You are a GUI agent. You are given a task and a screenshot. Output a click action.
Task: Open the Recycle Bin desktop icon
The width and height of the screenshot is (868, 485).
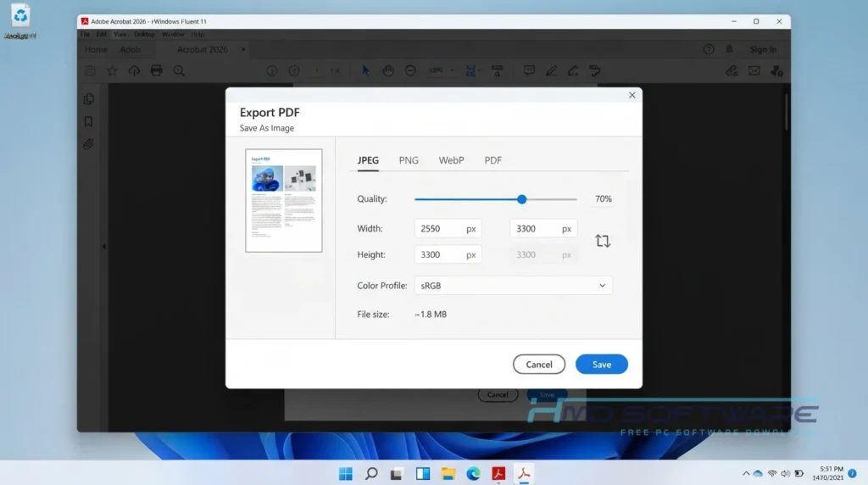pos(20,21)
